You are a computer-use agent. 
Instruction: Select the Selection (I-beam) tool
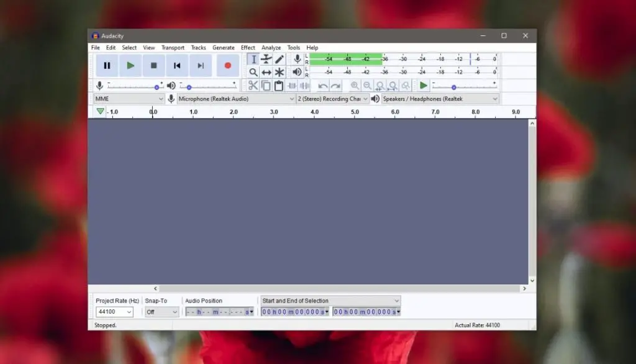click(x=253, y=59)
